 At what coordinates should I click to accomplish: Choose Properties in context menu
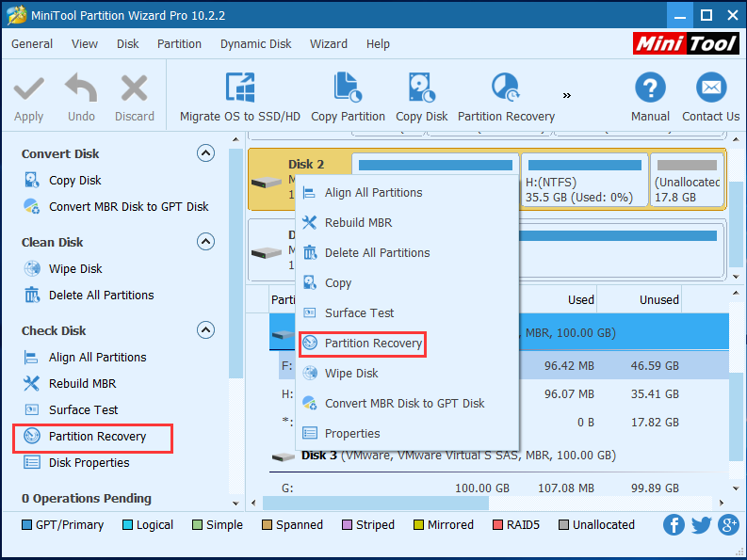[407, 433]
